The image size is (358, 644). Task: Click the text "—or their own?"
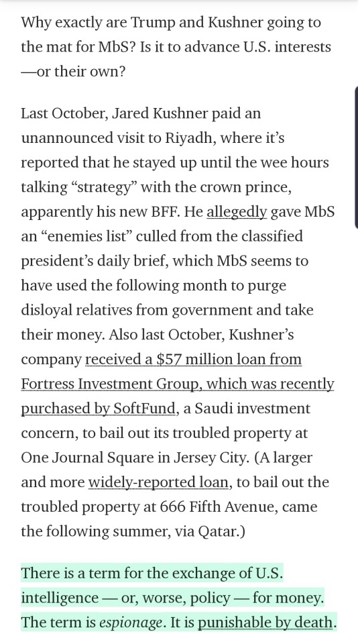tap(73, 72)
